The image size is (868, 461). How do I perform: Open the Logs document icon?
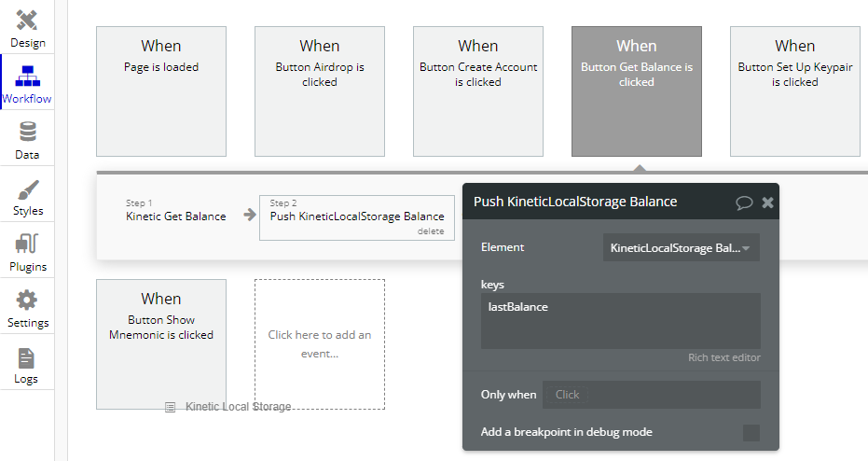(x=27, y=357)
